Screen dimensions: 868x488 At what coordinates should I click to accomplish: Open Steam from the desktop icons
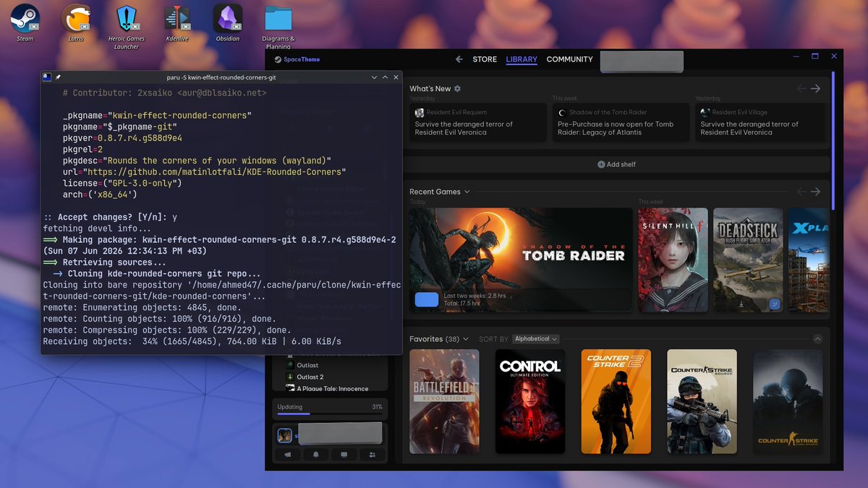tap(25, 22)
